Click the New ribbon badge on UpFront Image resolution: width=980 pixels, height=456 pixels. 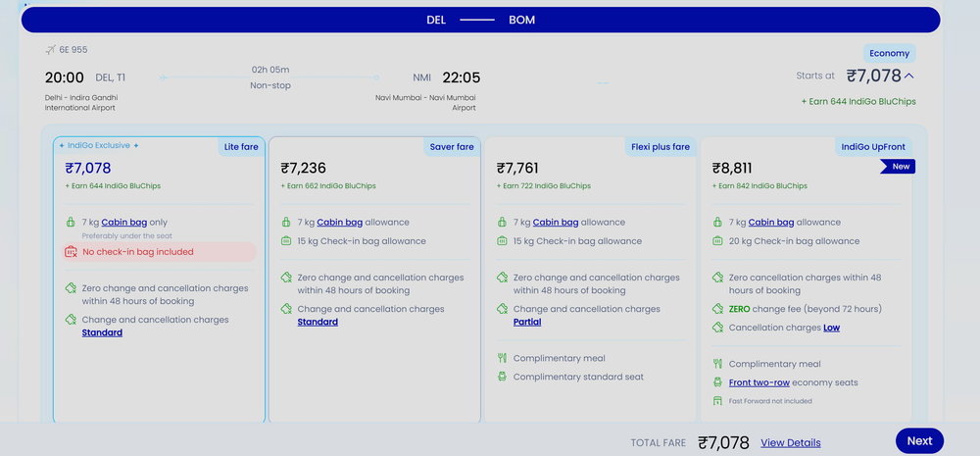pos(898,167)
